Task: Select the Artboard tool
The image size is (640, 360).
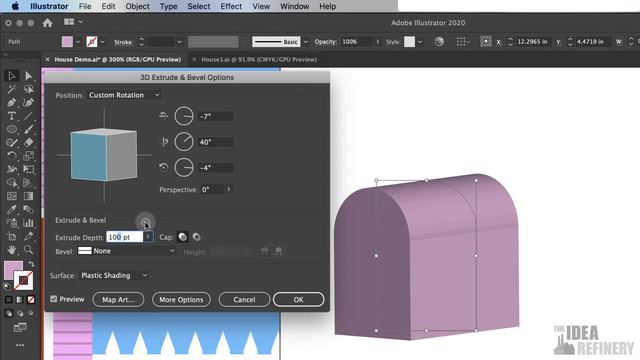Action: pyautogui.click(x=11, y=236)
